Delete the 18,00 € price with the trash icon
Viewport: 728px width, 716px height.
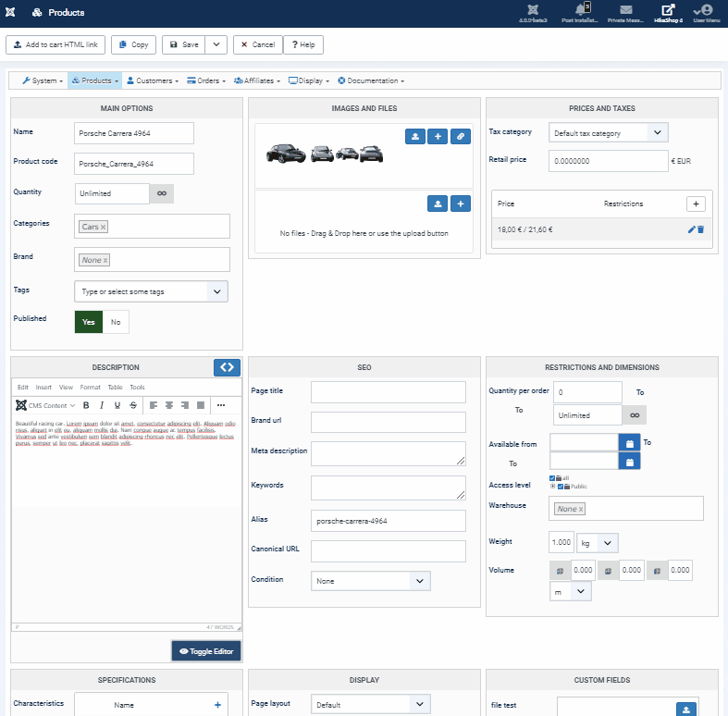pyautogui.click(x=700, y=229)
